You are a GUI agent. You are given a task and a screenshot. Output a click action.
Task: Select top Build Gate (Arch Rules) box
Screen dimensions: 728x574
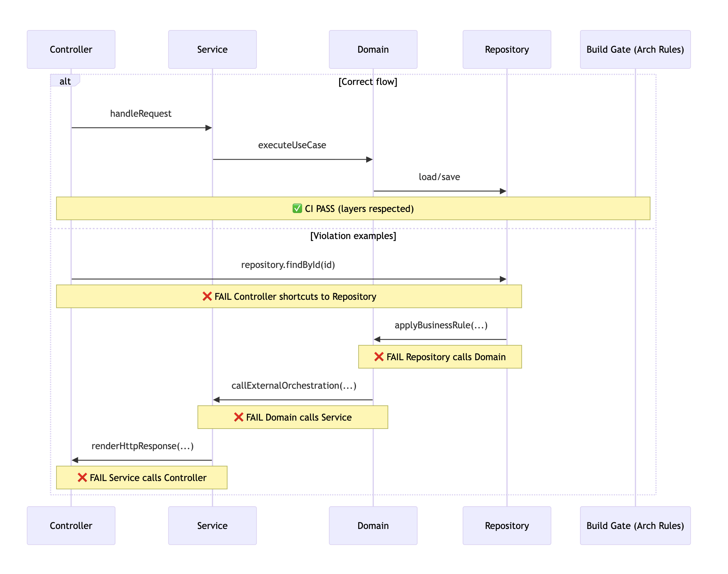635,49
